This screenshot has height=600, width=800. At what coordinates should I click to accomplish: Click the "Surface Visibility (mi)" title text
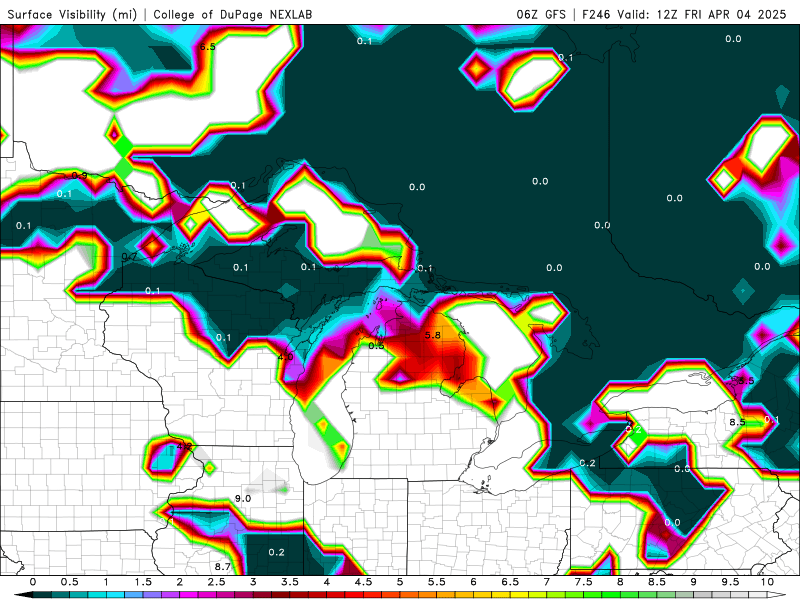click(x=72, y=14)
